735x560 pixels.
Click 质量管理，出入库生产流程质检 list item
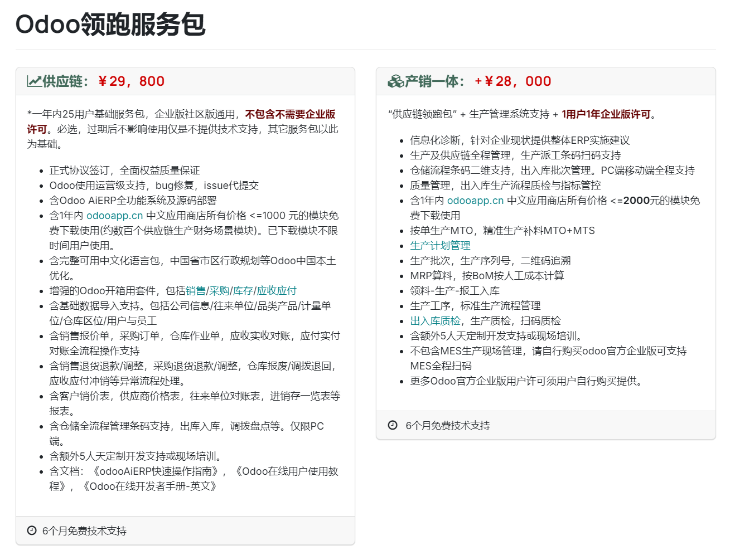pos(505,186)
